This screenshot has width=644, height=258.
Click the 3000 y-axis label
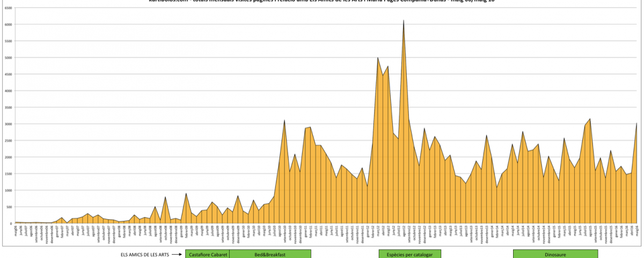pos(7,124)
